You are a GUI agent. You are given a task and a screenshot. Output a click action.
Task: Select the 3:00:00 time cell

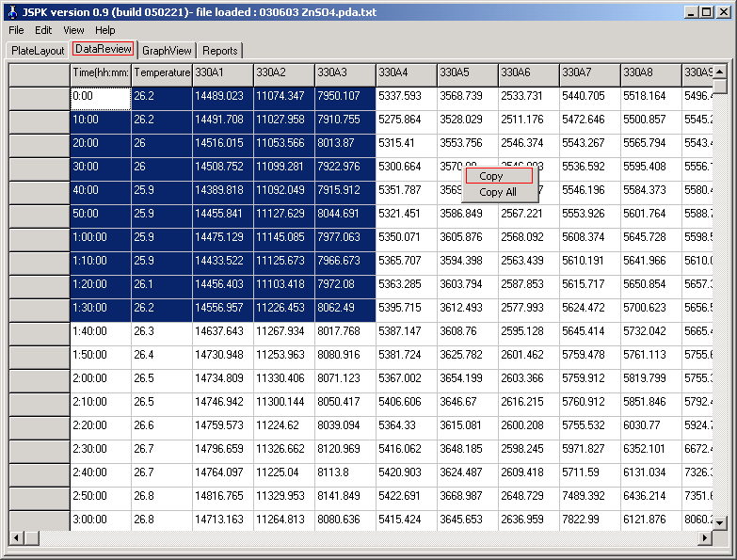[x=101, y=521]
